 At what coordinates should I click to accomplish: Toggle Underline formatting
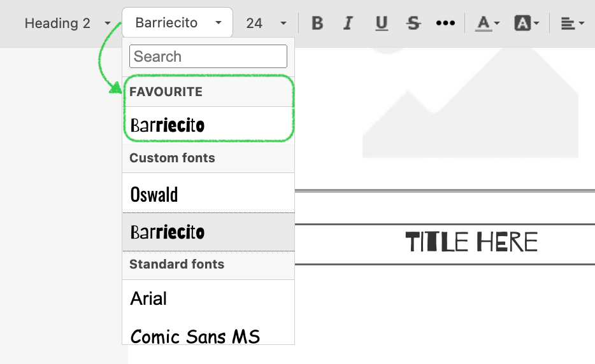(x=382, y=24)
